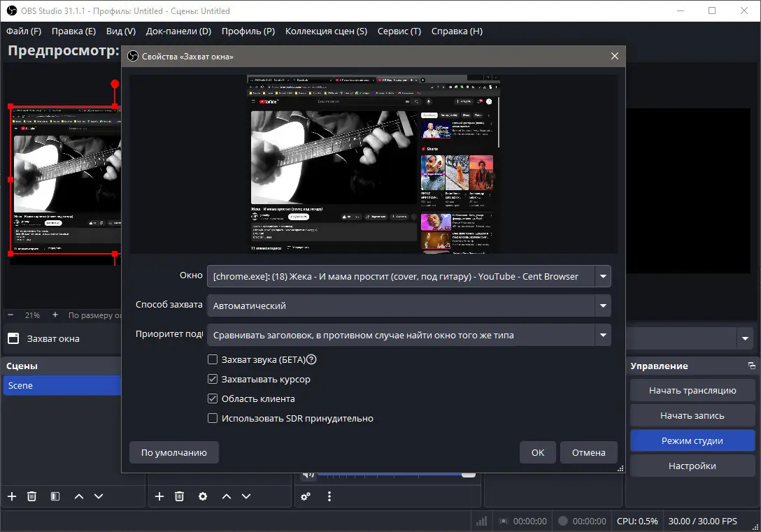761x532 pixels.
Task: Click the network signal bars status icon
Action: (x=481, y=522)
